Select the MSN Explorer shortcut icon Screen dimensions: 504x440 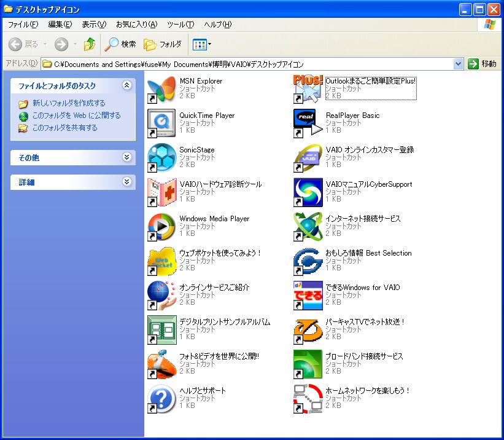point(161,89)
